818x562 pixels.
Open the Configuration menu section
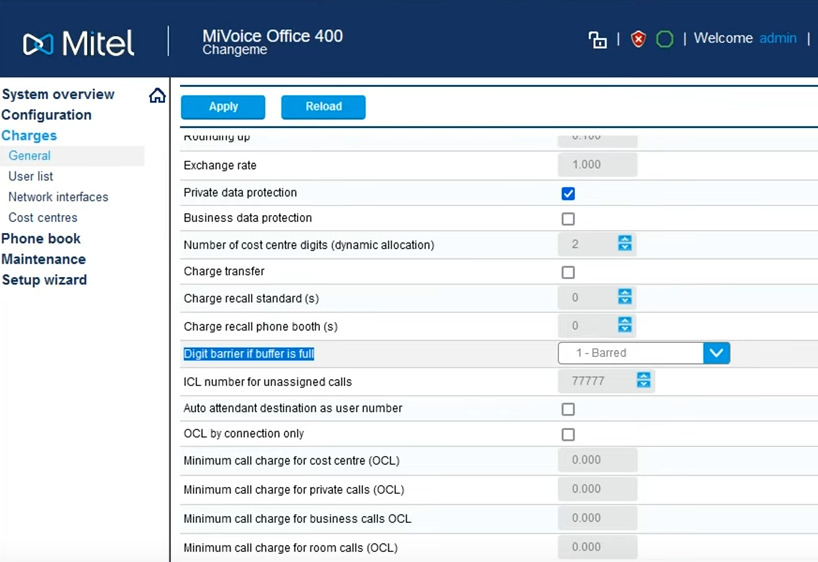(46, 115)
